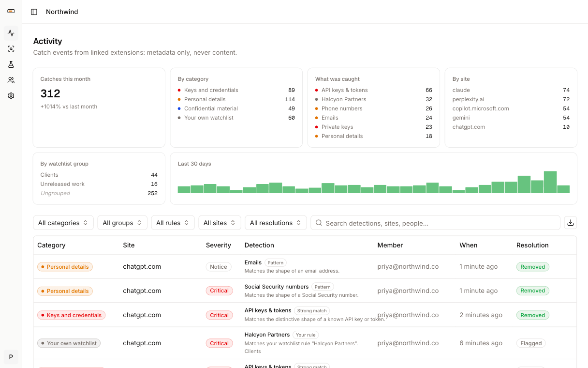Open the lab flask icon in sidebar
Image resolution: width=588 pixels, height=368 pixels.
[11, 64]
